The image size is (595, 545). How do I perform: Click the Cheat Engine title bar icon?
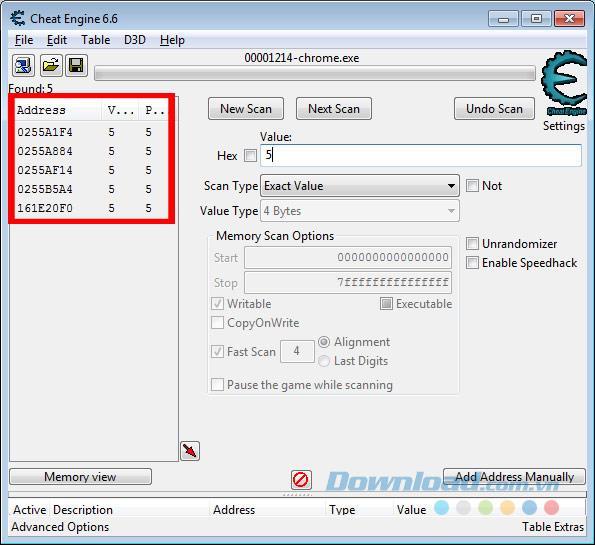pyautogui.click(x=17, y=18)
